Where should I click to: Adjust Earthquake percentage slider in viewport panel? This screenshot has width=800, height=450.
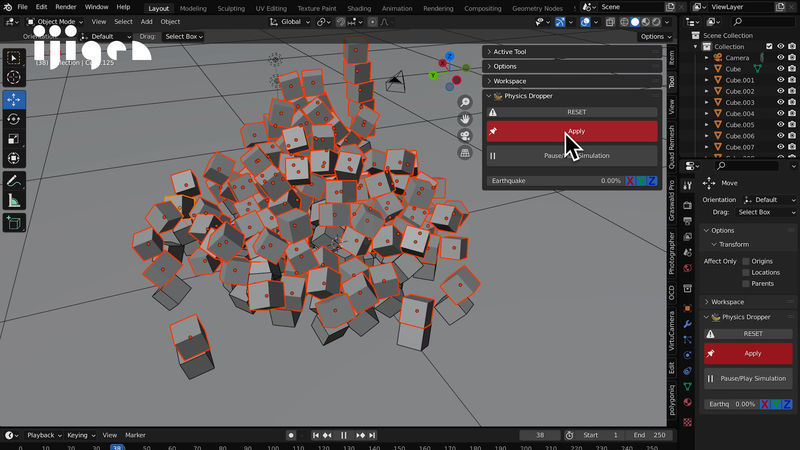[x=555, y=181]
